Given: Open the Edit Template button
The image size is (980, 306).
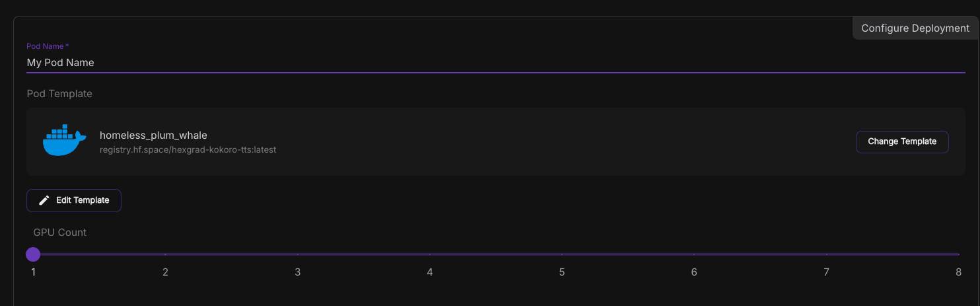Looking at the screenshot, I should 74,200.
